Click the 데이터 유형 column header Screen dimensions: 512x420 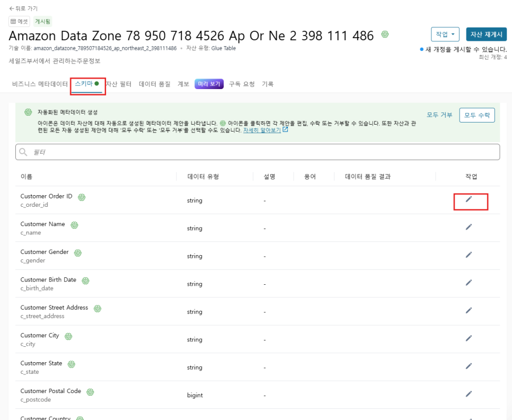[203, 177]
